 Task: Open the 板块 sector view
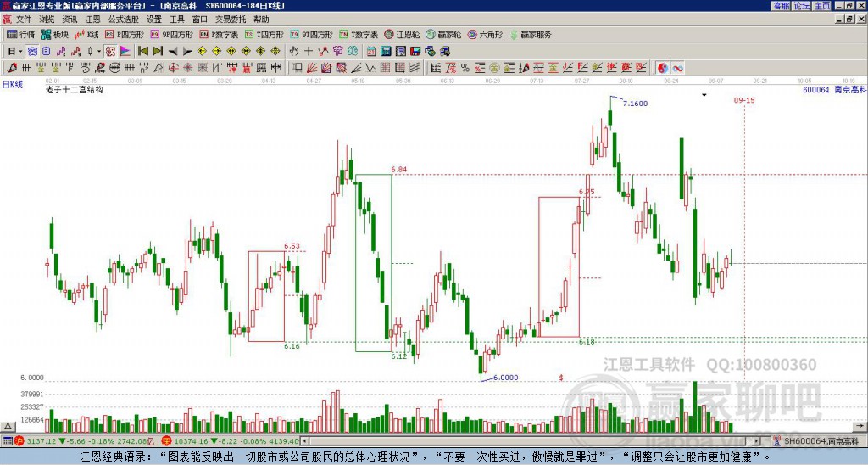[x=55, y=34]
